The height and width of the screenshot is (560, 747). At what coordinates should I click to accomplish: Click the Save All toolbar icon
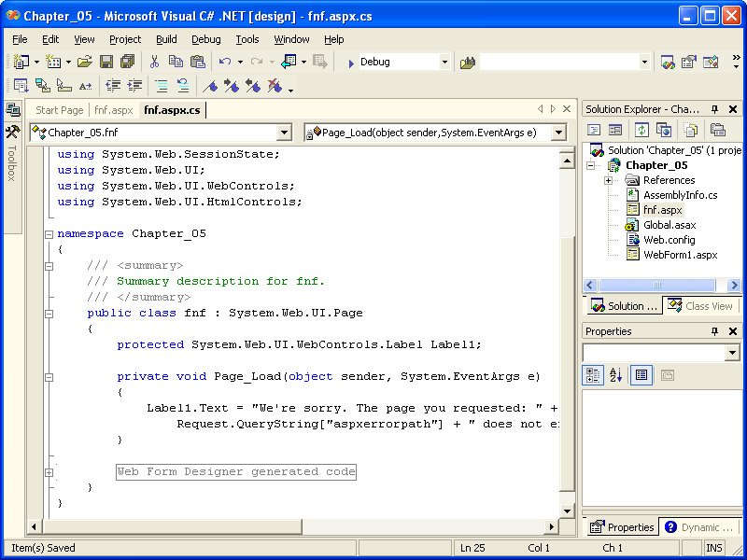coord(127,62)
